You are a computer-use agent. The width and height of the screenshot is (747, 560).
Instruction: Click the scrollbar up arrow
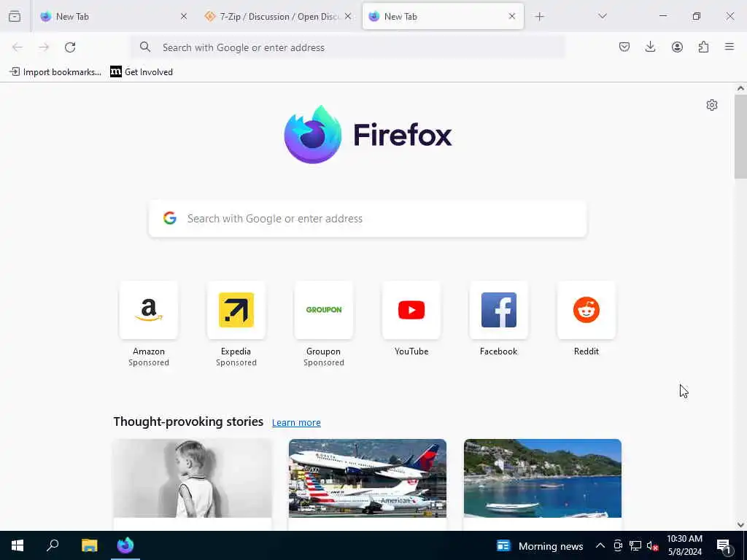[x=740, y=88]
